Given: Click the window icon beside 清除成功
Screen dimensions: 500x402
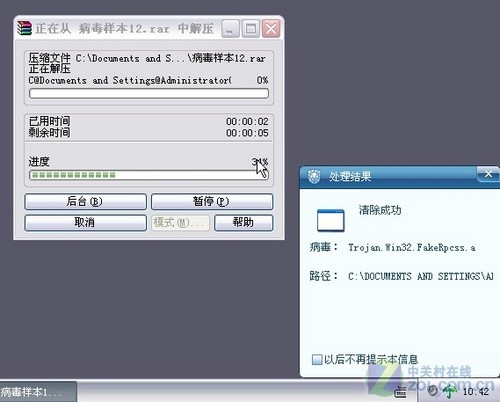Looking at the screenshot, I should coord(330,220).
